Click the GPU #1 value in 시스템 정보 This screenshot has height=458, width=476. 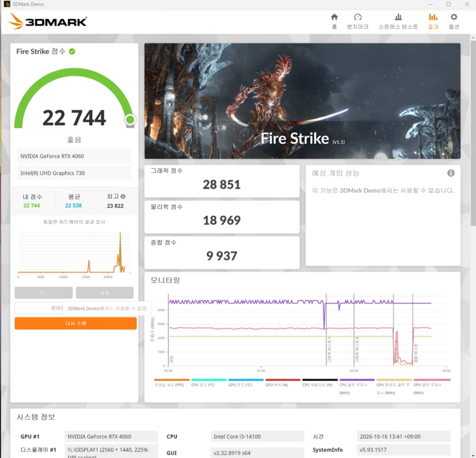pos(111,437)
